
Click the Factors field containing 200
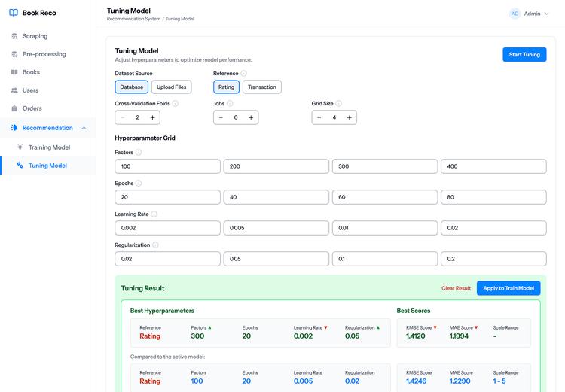tap(276, 166)
